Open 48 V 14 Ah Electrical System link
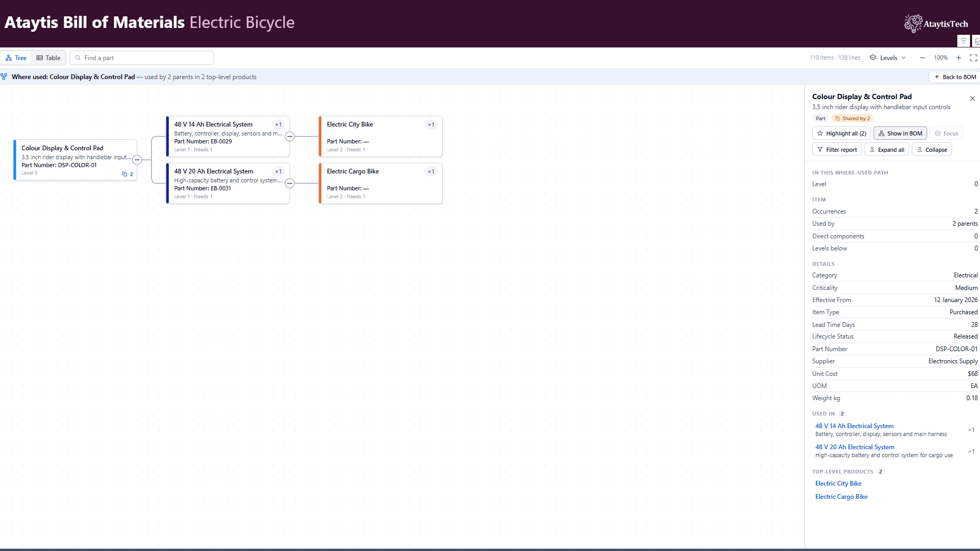Viewport: 980px width, 551px height. (854, 426)
